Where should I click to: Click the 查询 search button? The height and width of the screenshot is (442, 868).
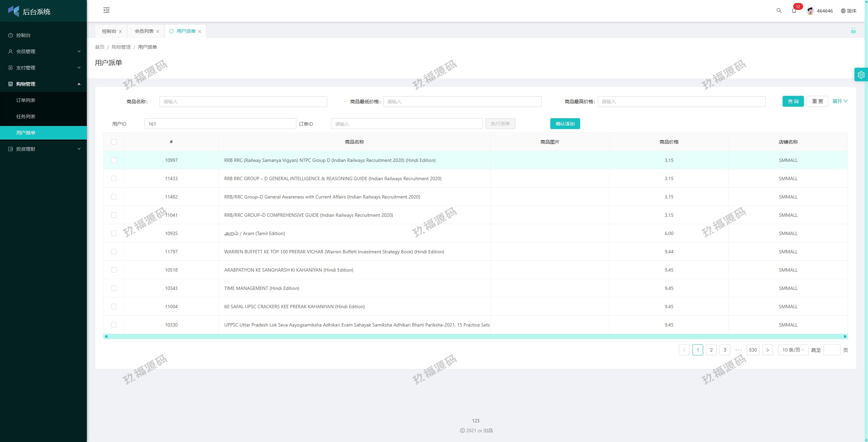click(x=793, y=101)
